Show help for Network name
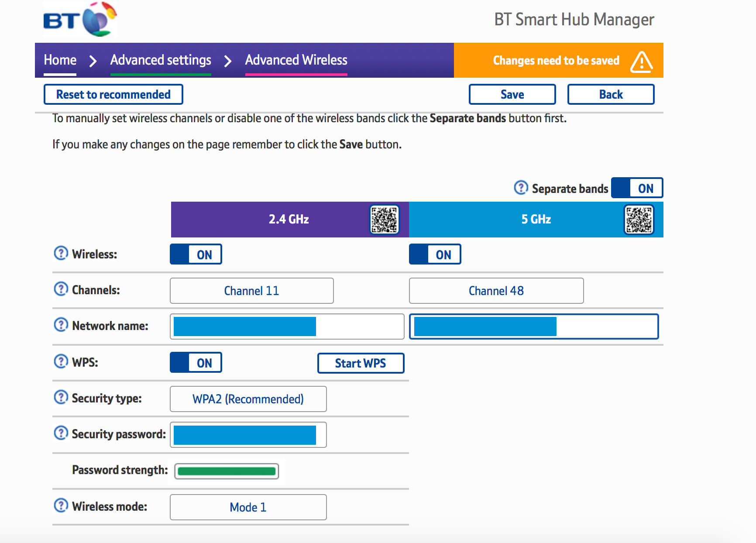 click(x=61, y=325)
